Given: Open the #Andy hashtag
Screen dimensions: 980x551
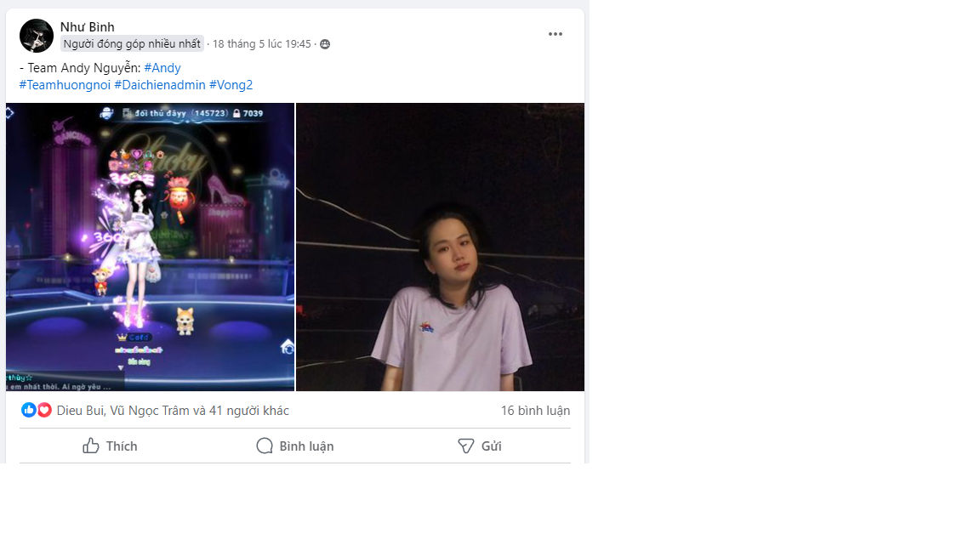Looking at the screenshot, I should click(162, 67).
